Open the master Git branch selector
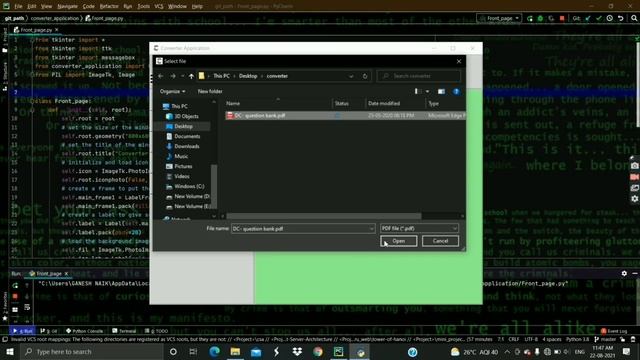The width and height of the screenshot is (640, 360). coord(605,340)
